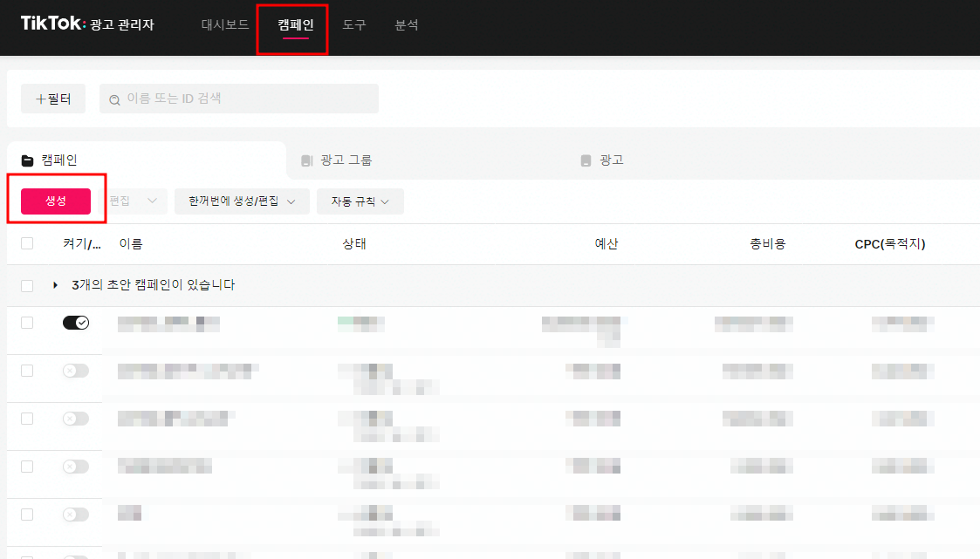Click the folder icon on the 캠페인 tab

coord(26,160)
